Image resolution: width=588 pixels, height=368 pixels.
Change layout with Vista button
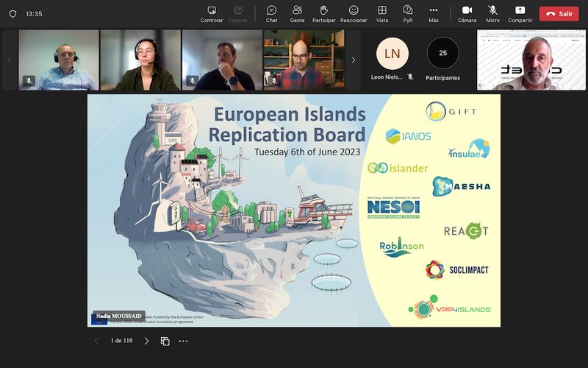[381, 14]
